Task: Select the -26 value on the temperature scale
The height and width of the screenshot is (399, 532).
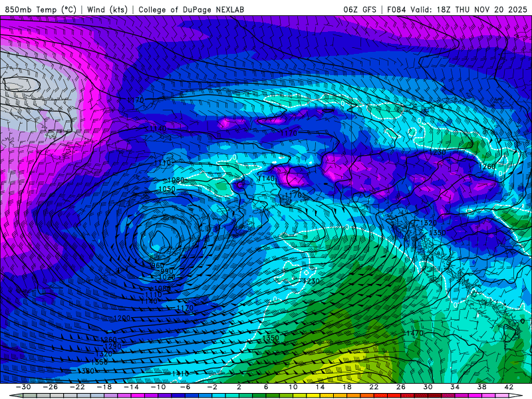Action: [51, 387]
